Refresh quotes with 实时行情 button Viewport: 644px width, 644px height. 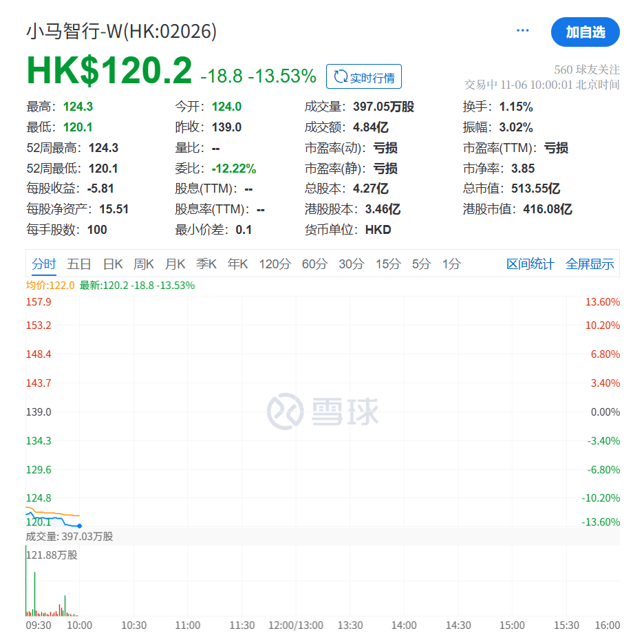[363, 77]
